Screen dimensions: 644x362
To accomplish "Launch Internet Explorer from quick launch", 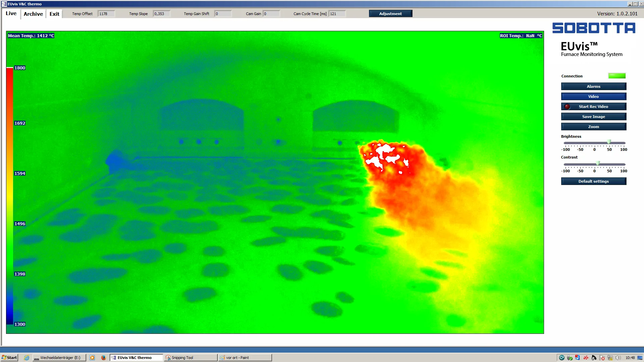I will [27, 358].
